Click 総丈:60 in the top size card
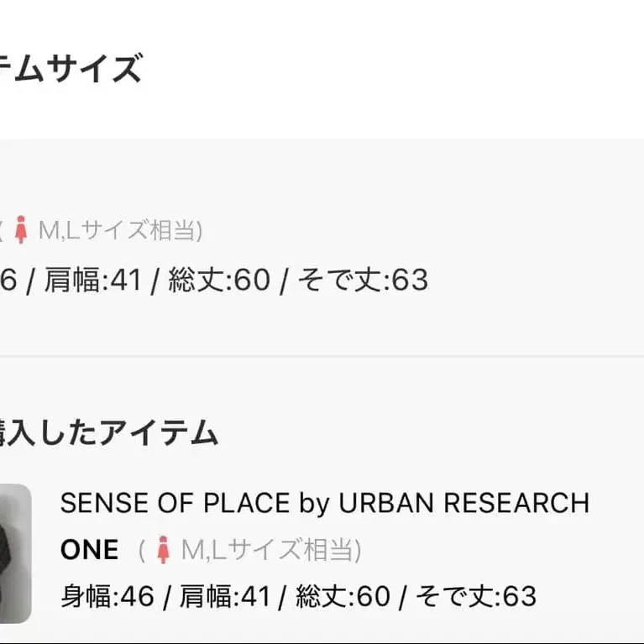This screenshot has width=644, height=644. (219, 280)
